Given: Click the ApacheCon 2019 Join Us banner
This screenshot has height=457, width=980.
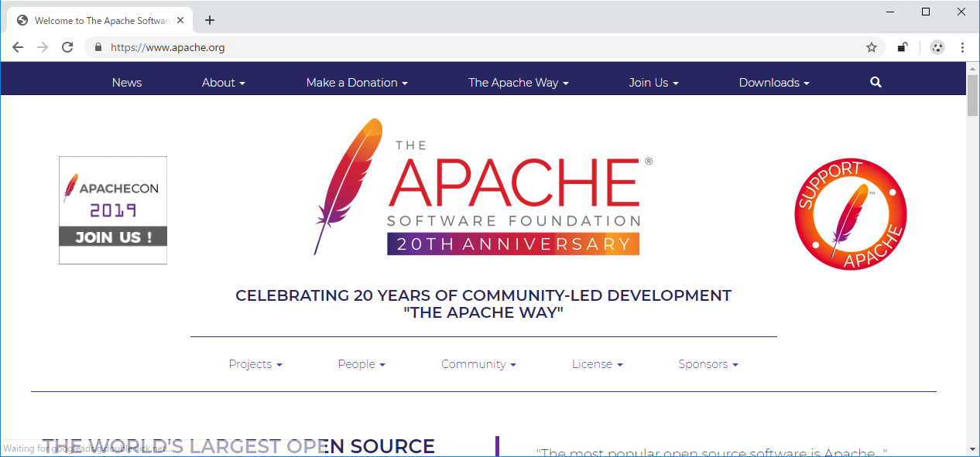Looking at the screenshot, I should [113, 210].
